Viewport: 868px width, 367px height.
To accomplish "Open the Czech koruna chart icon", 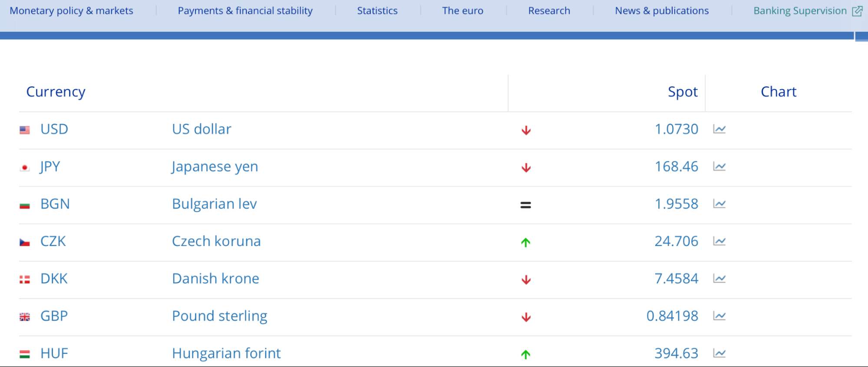I will 719,241.
